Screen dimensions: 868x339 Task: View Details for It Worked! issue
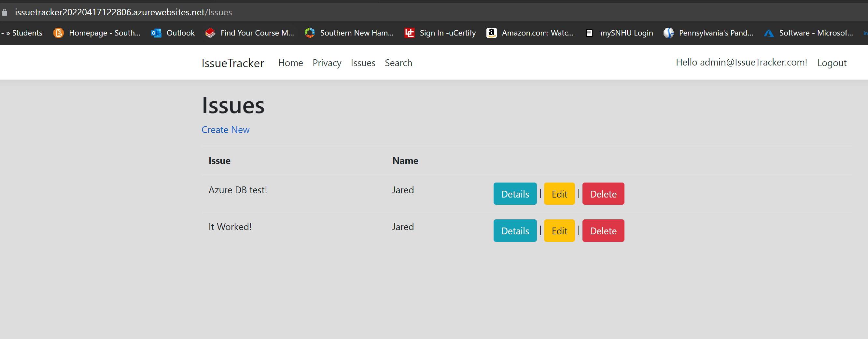tap(515, 231)
